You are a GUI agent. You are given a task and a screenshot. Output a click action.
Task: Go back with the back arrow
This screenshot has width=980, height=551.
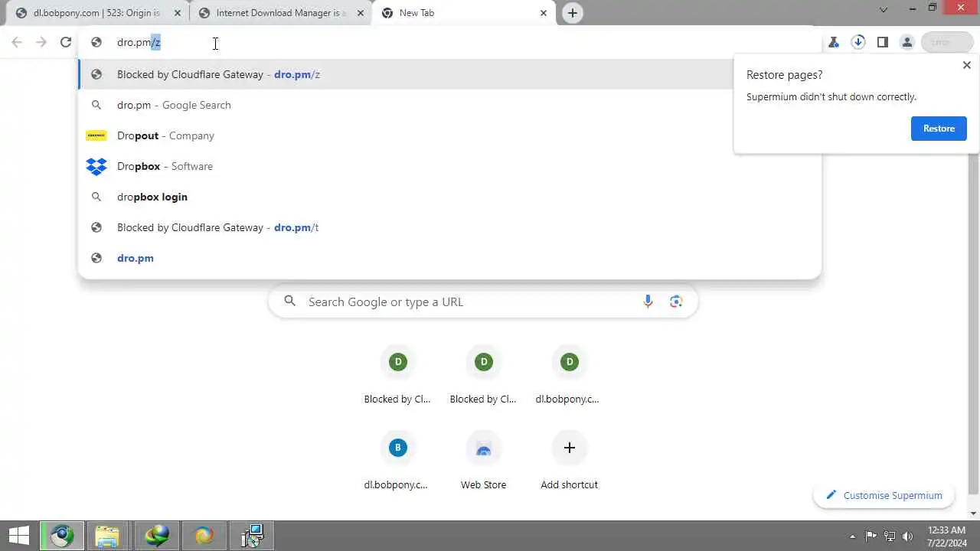[x=17, y=42]
